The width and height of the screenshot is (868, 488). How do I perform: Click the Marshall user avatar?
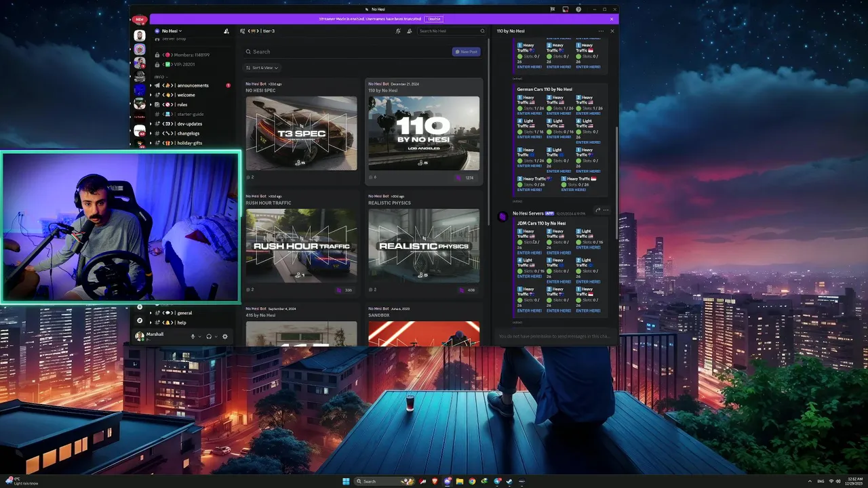[x=140, y=336]
